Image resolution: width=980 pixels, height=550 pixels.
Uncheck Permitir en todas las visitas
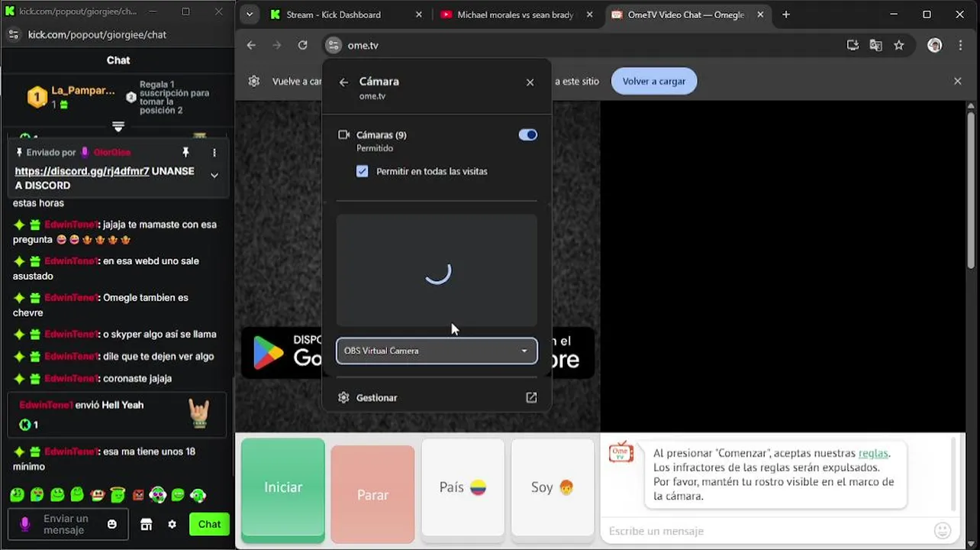(x=362, y=171)
